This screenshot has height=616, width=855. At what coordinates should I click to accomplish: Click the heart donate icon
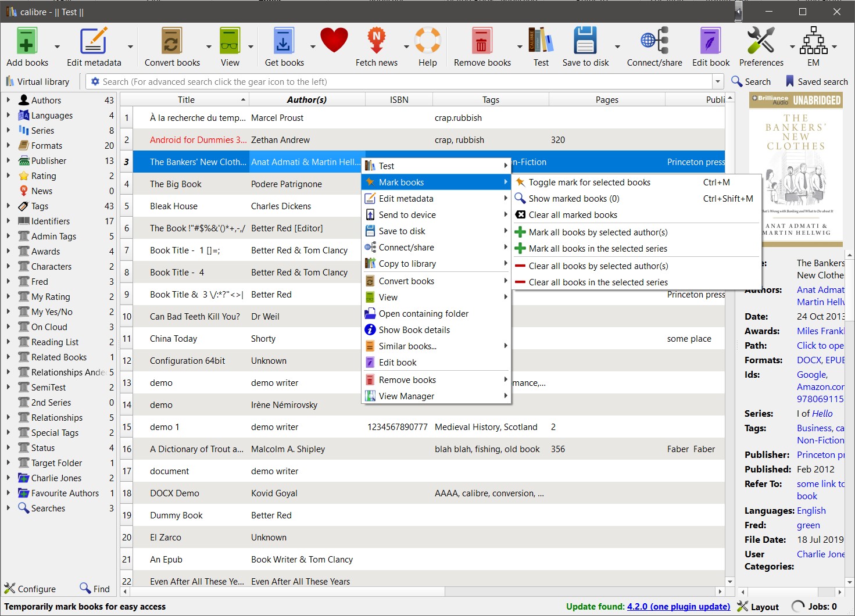pyautogui.click(x=334, y=41)
